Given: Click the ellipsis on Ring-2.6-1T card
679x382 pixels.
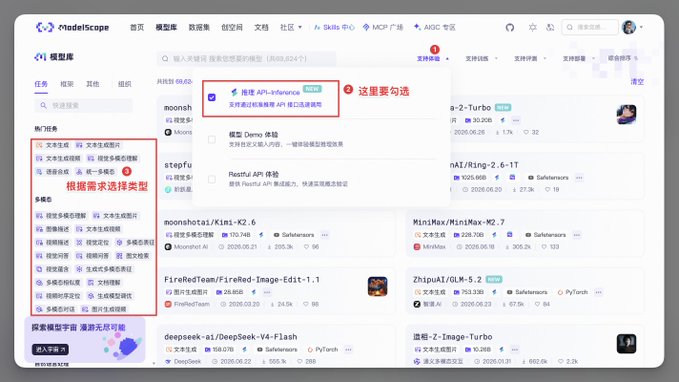Looking at the screenshot, I should click(579, 178).
